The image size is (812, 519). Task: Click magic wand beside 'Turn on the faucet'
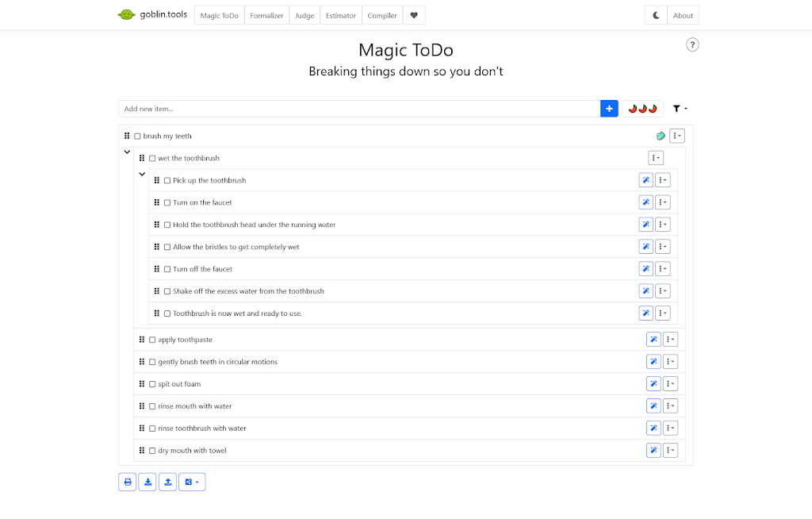point(645,202)
